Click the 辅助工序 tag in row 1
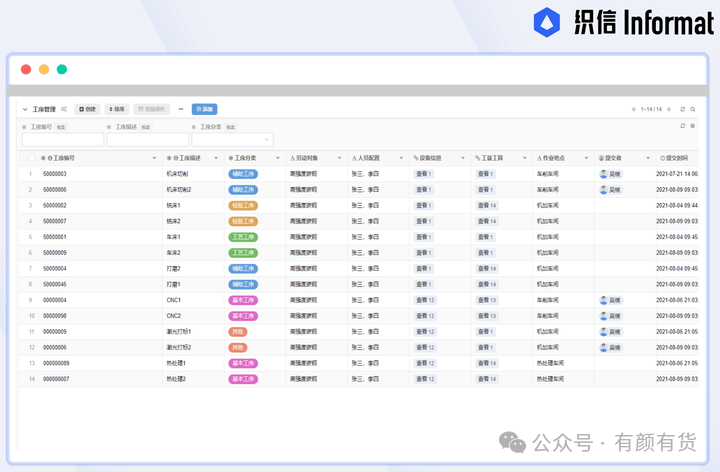Screen dimensions: 720x472 tap(244, 174)
